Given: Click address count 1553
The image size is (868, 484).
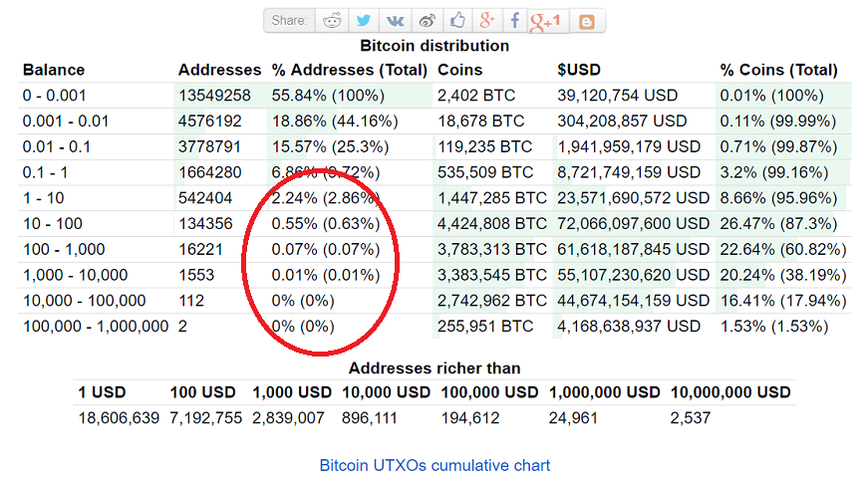Looking at the screenshot, I should pos(196,275).
